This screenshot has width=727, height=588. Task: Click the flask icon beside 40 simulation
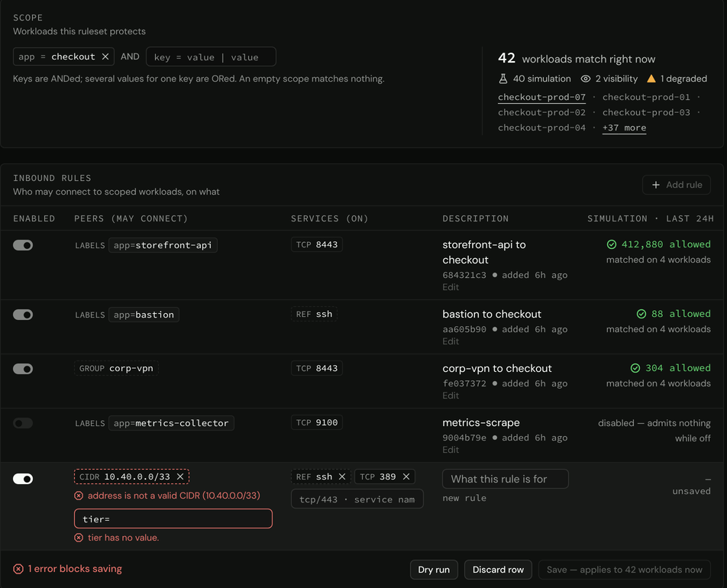click(x=503, y=79)
